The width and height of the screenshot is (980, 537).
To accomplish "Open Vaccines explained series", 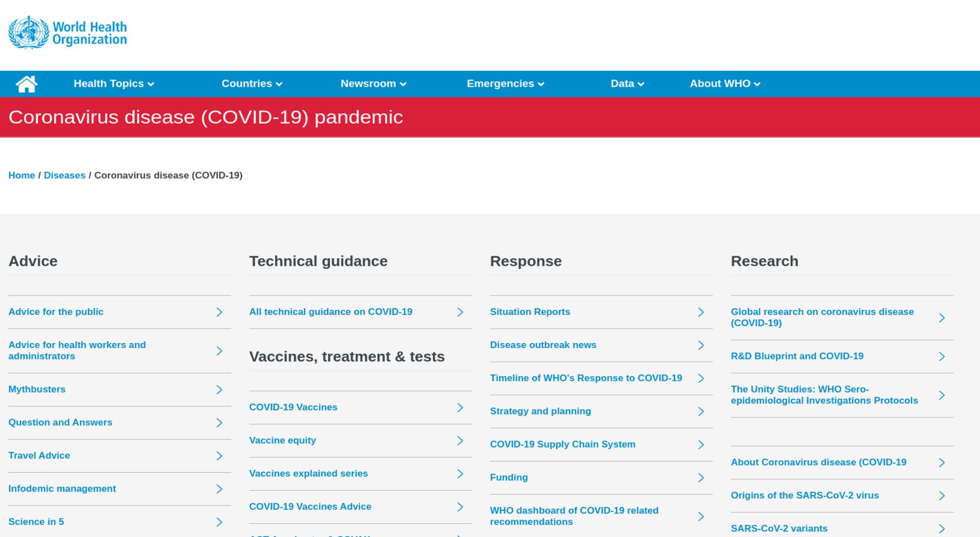I will [308, 474].
